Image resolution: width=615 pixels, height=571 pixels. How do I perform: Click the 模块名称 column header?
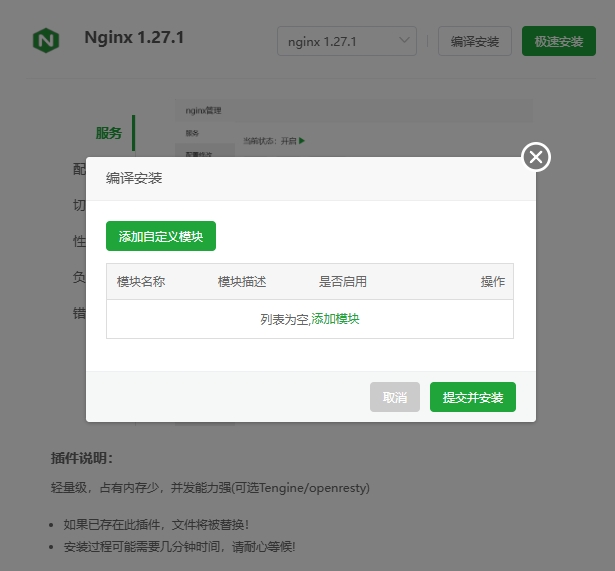141,282
